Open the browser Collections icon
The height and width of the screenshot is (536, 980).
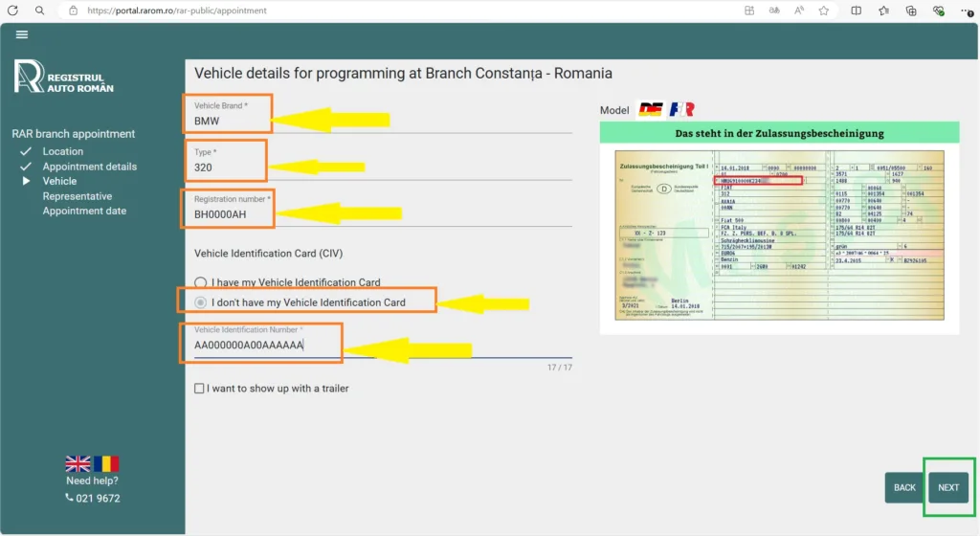pyautogui.click(x=911, y=11)
